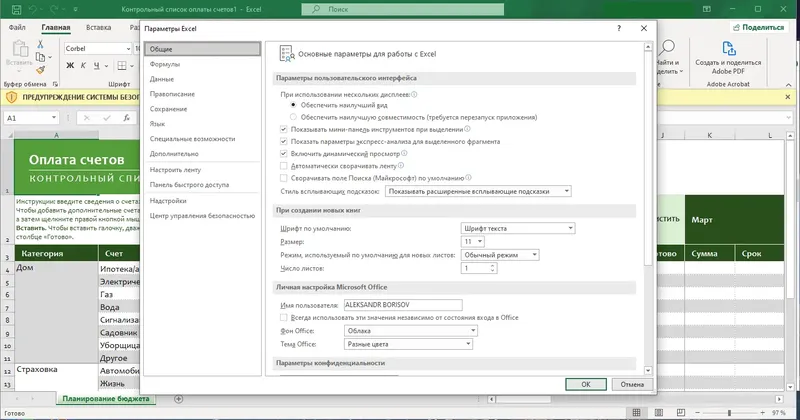Close the yellow security warning bar
The image size is (800, 420).
pyautogui.click(x=787, y=97)
